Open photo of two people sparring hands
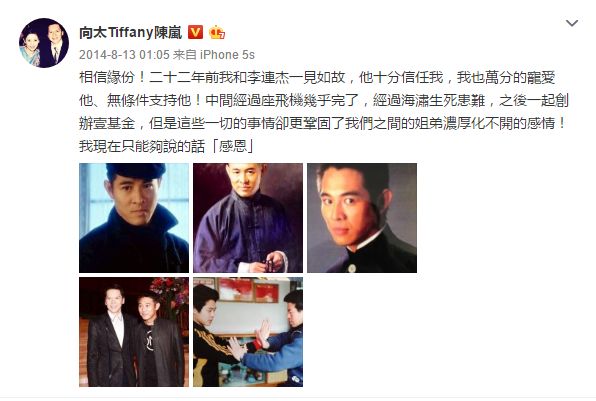The width and height of the screenshot is (596, 401). [x=248, y=332]
